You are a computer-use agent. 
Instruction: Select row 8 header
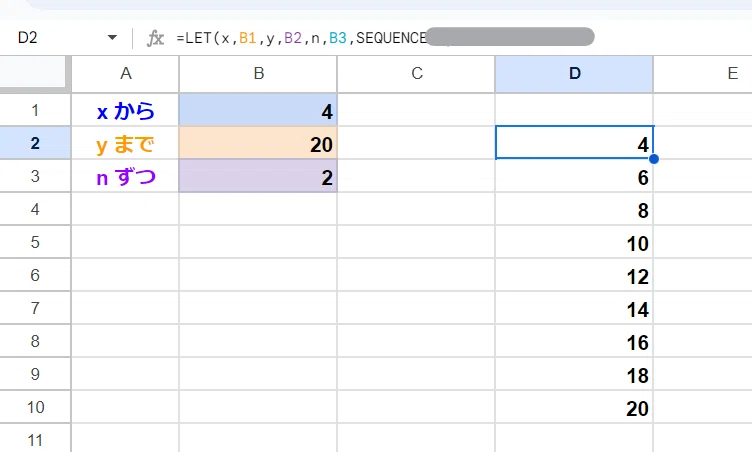35,341
